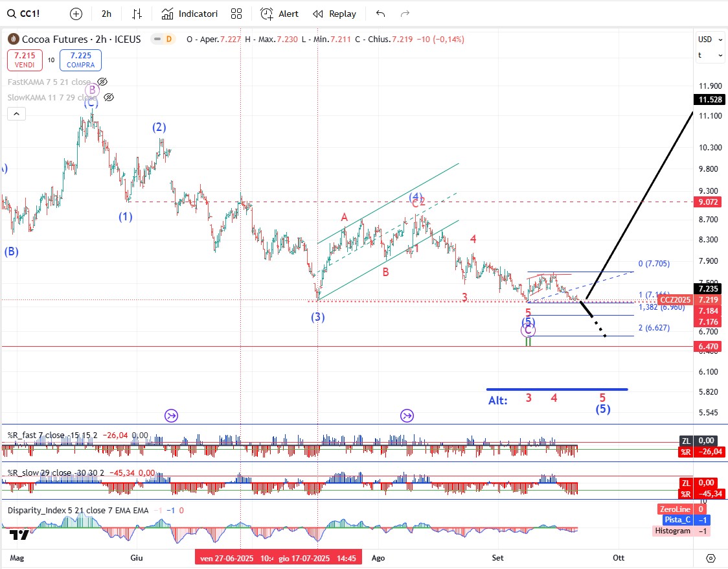Open the t unit dropdown
This screenshot has width=728, height=569.
point(711,55)
